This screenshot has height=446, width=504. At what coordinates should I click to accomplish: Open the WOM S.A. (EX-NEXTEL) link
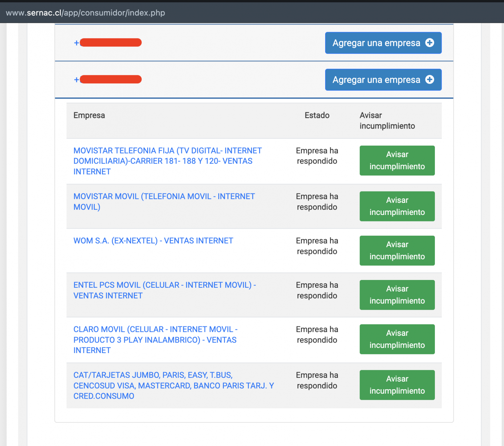153,241
